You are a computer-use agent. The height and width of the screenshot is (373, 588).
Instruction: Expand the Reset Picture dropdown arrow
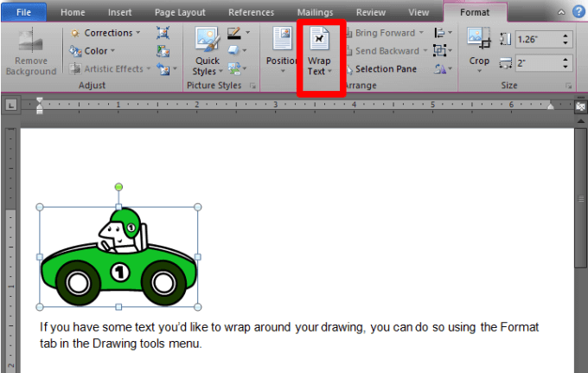pos(176,69)
